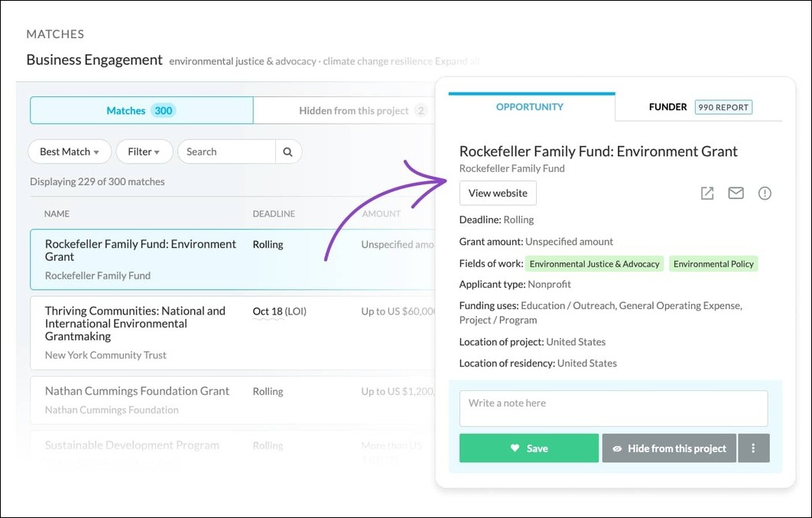The width and height of the screenshot is (812, 518).
Task: Open the Hidden from this project tab
Action: [354, 110]
